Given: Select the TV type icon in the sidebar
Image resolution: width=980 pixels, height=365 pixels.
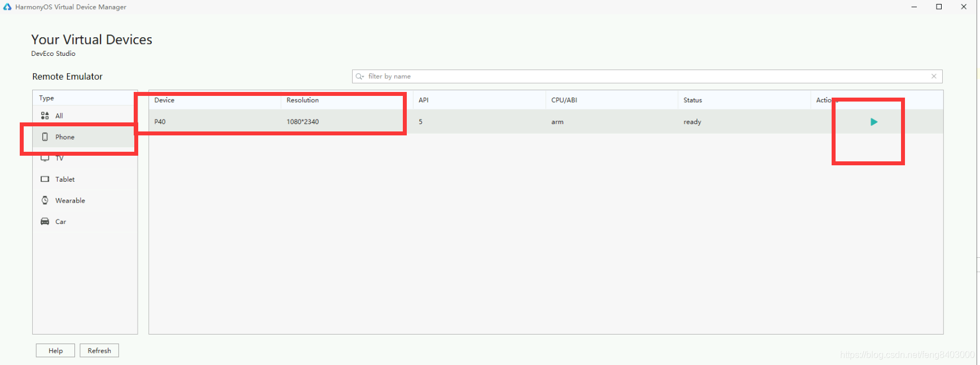Looking at the screenshot, I should pos(45,159).
